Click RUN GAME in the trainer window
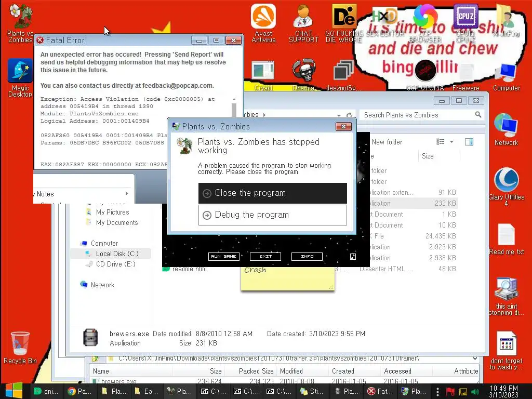Screen dimensions: 532x399 point(223,257)
